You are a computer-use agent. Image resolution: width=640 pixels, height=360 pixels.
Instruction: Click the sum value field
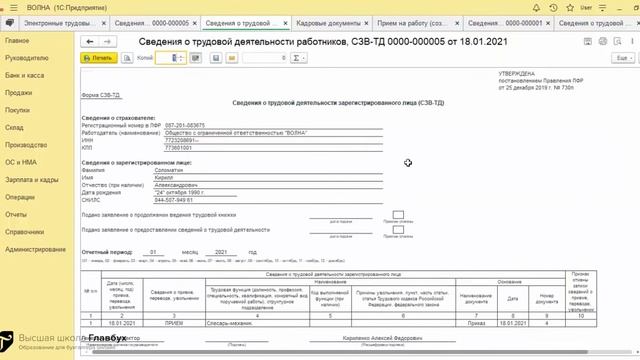[264, 58]
